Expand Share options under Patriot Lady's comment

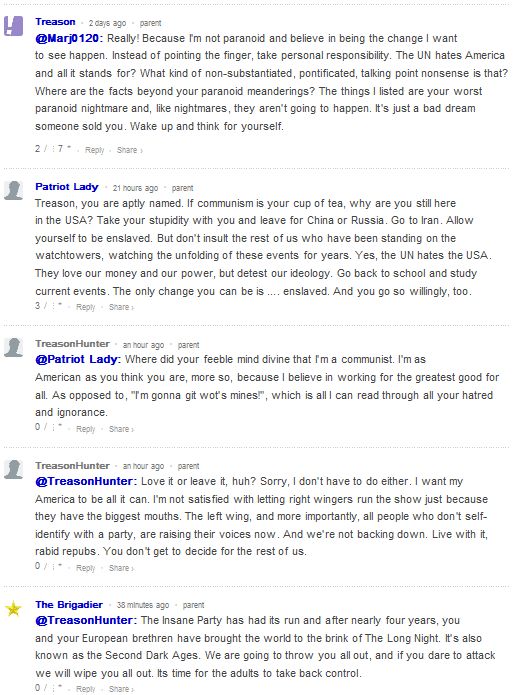tap(121, 307)
